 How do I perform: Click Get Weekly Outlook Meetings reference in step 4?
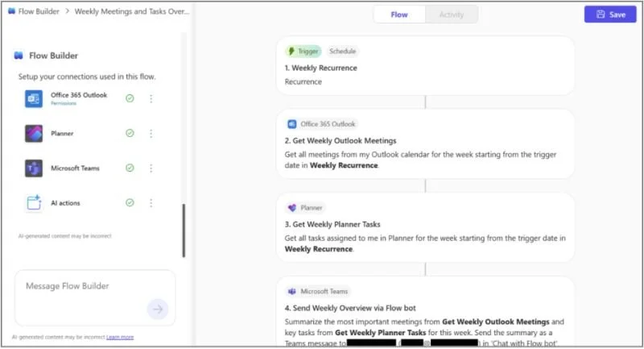coord(496,322)
